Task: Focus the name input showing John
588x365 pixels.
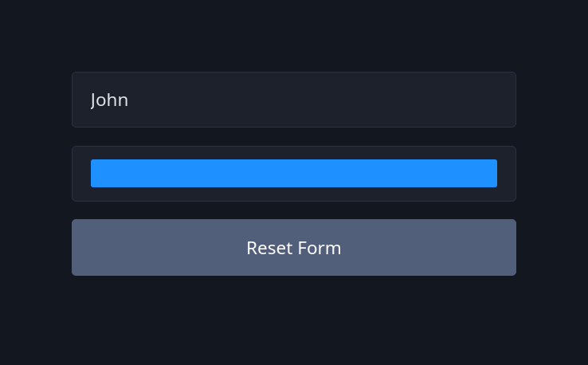Action: (293, 100)
